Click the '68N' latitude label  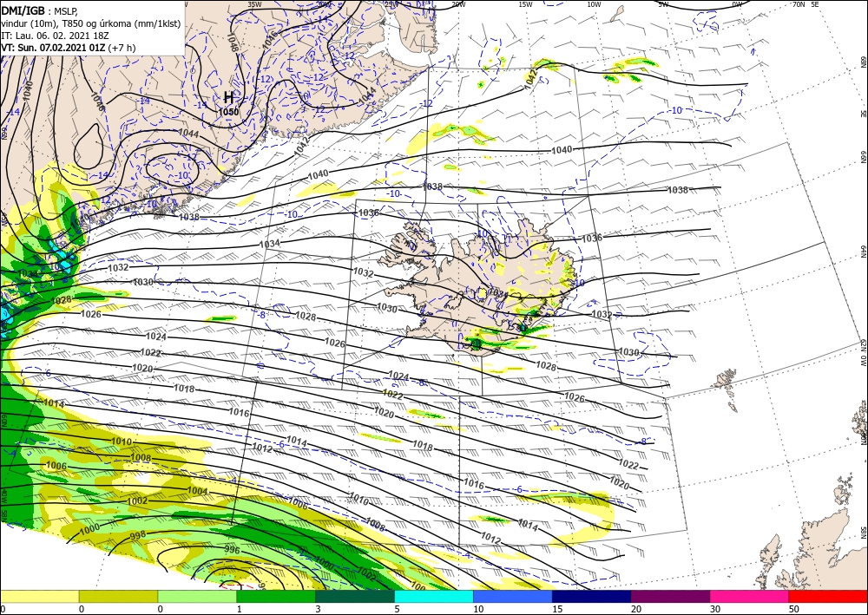pos(863,62)
